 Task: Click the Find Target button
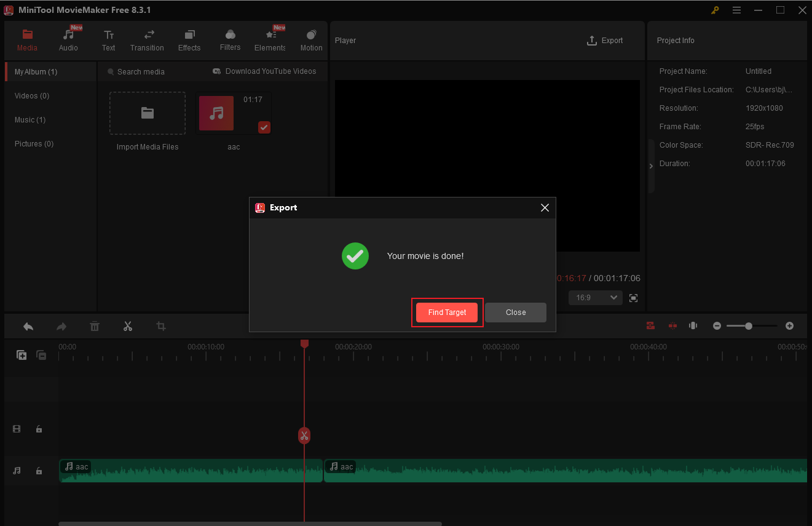click(x=447, y=312)
